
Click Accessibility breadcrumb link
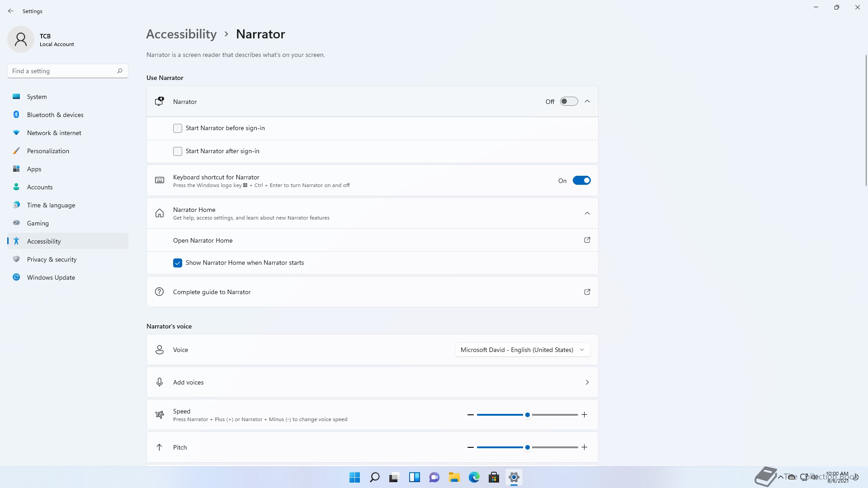click(181, 34)
